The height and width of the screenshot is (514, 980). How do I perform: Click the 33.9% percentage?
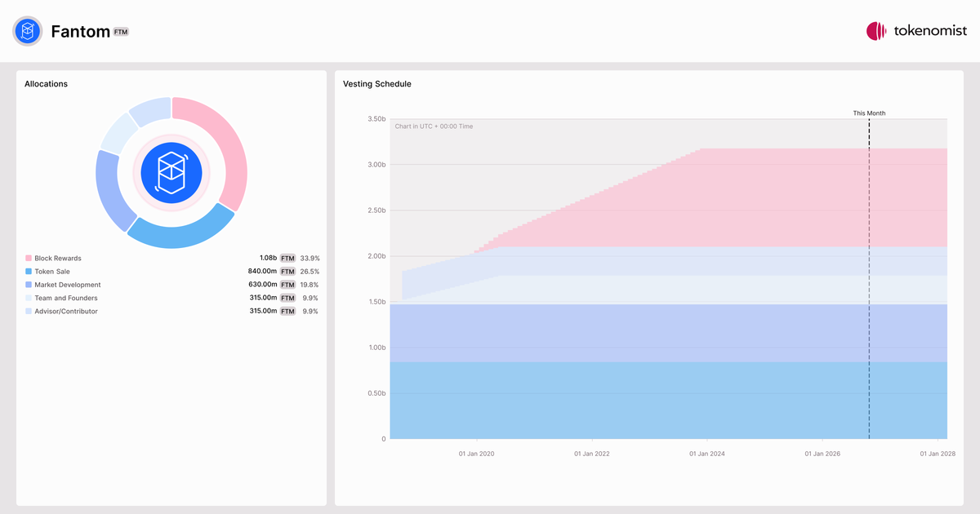pos(310,259)
